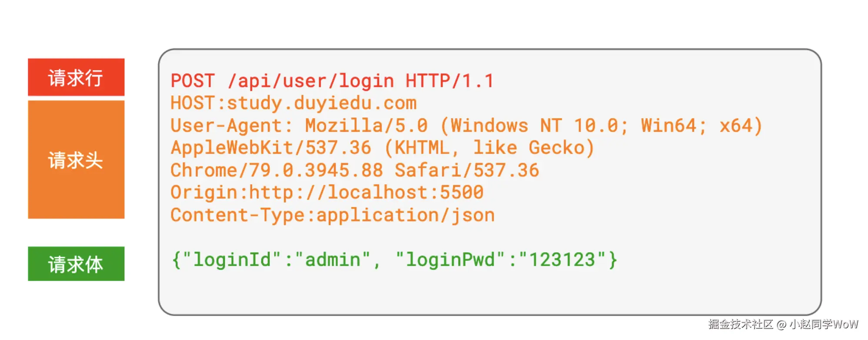
Task: Click the User-Agent: header name
Action: click(x=231, y=126)
